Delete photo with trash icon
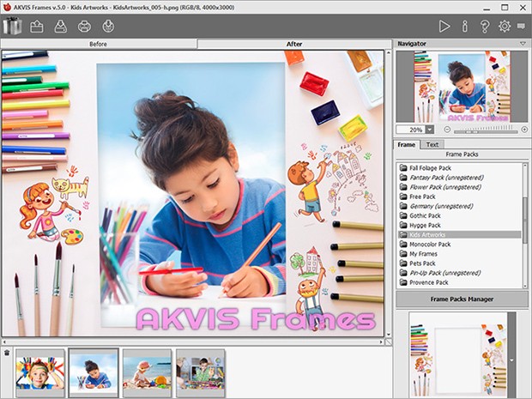This screenshot has width=532, height=399. coord(7,354)
